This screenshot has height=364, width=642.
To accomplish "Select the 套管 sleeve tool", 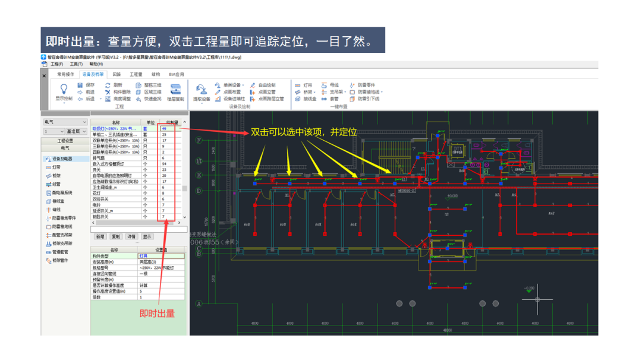I will point(330,99).
